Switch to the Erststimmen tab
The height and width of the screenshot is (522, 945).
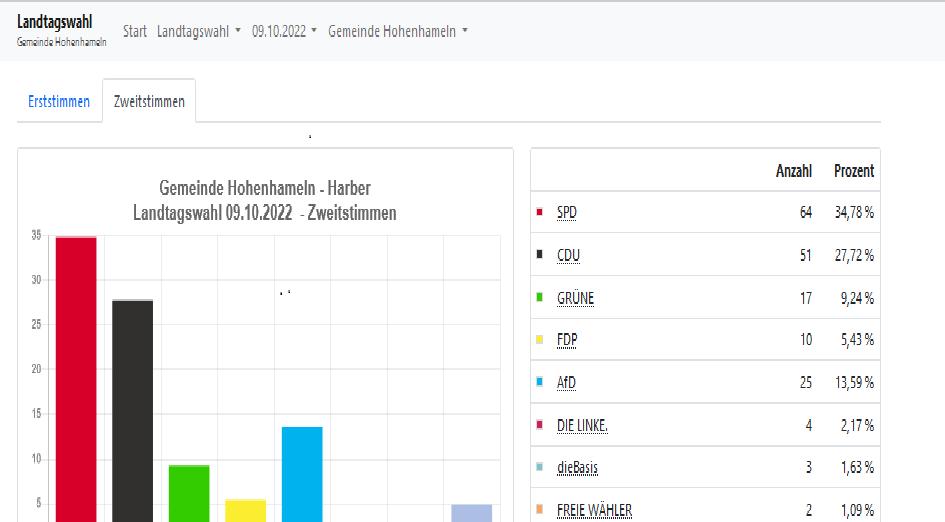(x=59, y=101)
